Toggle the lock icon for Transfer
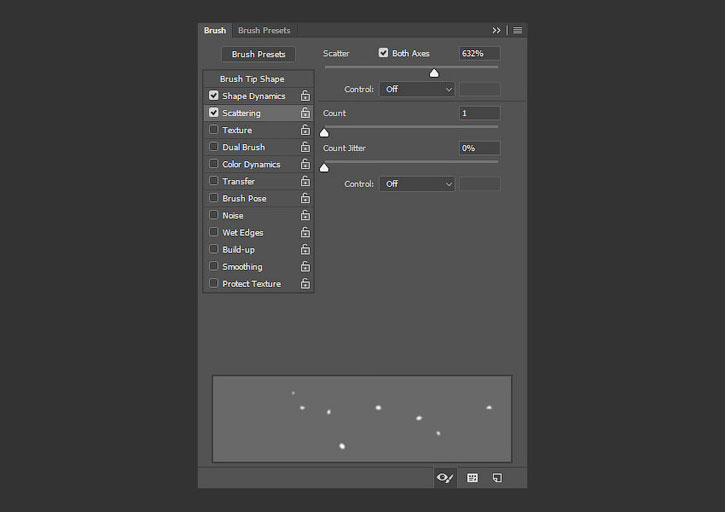This screenshot has height=512, width=725. tap(305, 181)
